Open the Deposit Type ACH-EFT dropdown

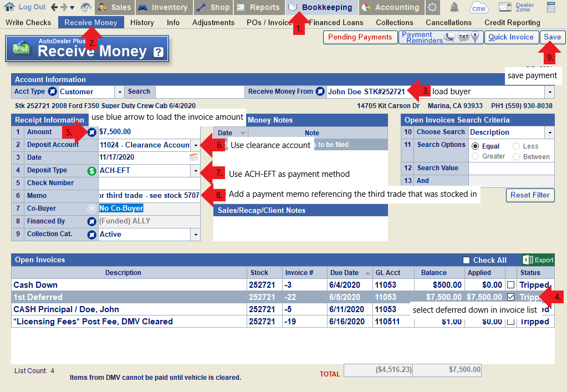(196, 171)
